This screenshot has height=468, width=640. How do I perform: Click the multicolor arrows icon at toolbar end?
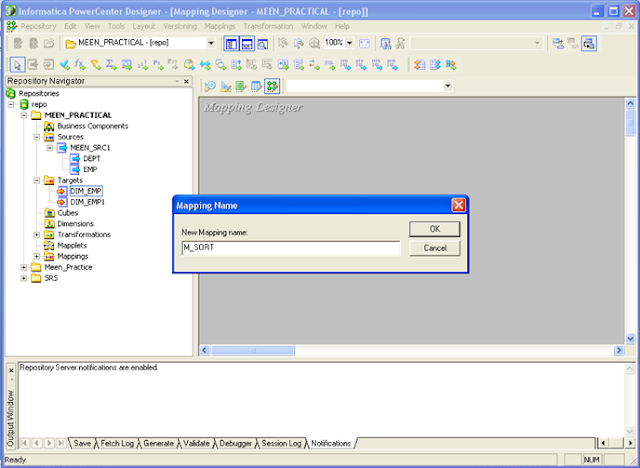451,64
